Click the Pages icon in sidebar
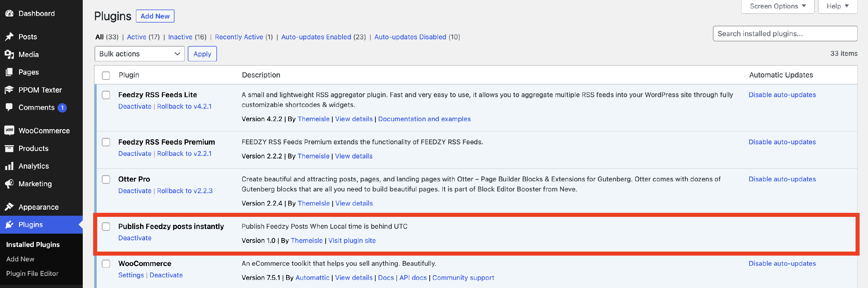Screen dimensions: 868x288 pyautogui.click(x=9, y=72)
